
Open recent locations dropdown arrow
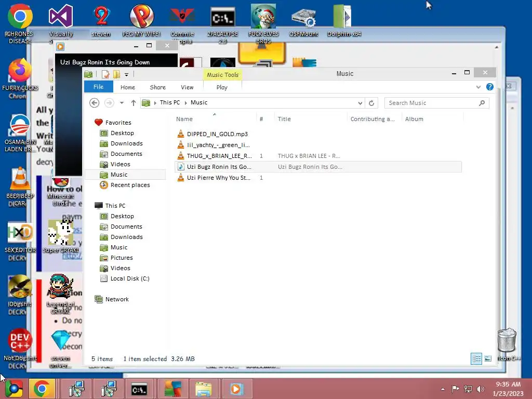(122, 103)
